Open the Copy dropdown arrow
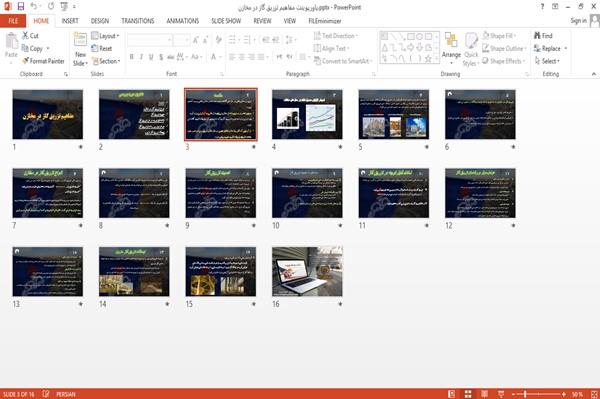The image size is (600, 399). [48, 49]
